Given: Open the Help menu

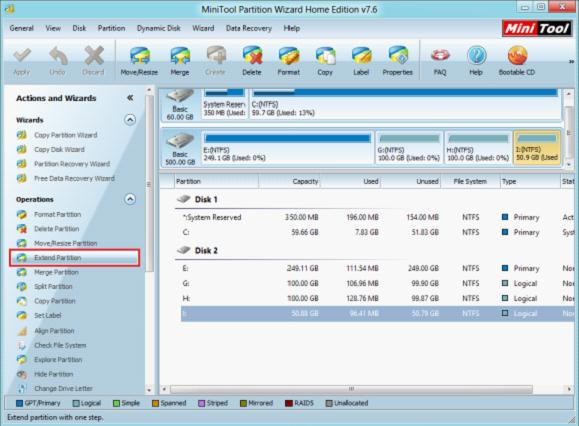Looking at the screenshot, I should 291,28.
